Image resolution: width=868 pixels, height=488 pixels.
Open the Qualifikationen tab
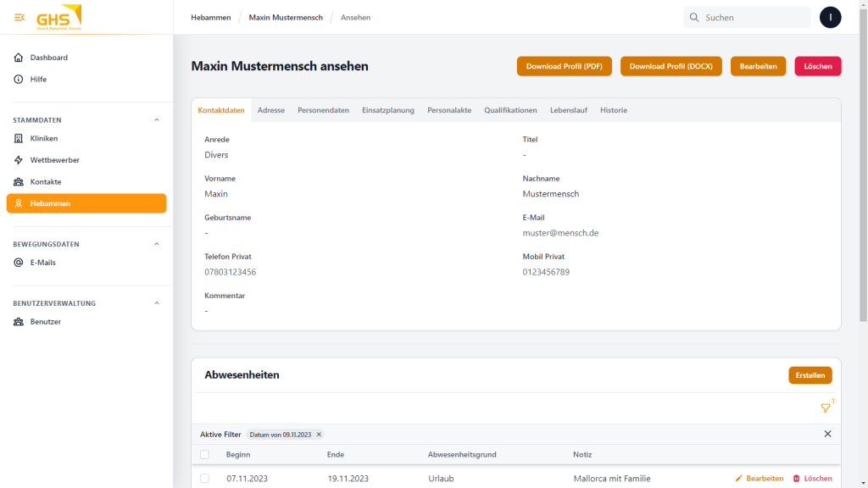point(510,110)
